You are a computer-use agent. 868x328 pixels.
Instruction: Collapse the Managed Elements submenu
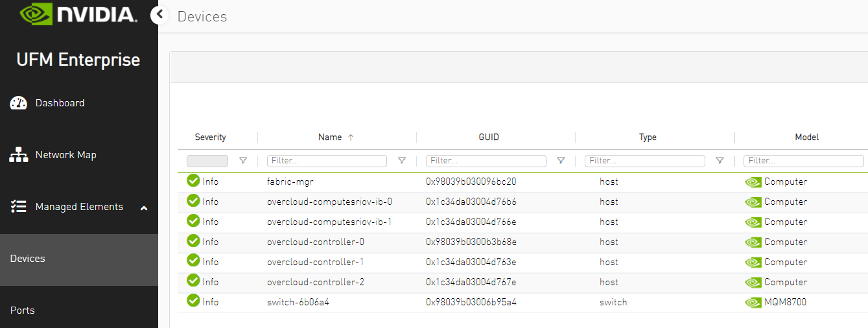(144, 207)
